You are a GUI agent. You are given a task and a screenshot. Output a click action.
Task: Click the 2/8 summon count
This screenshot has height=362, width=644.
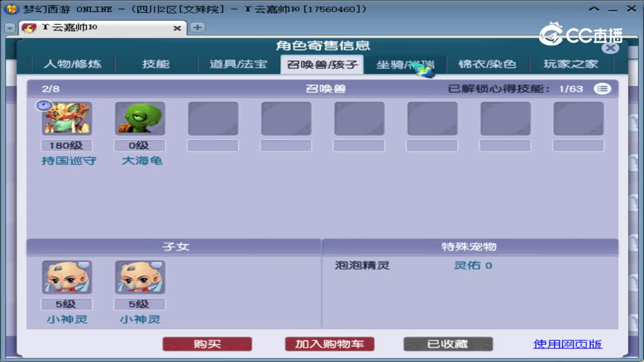tap(51, 89)
